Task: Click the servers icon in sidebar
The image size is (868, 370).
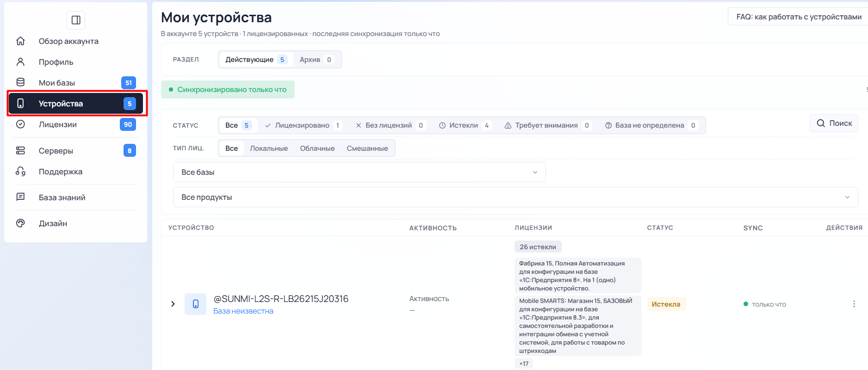Action: coord(20,150)
